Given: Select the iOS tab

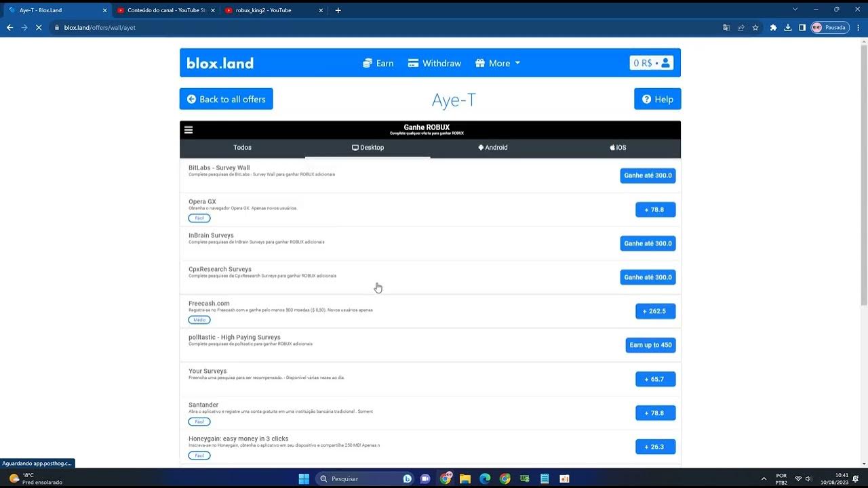Looking at the screenshot, I should click(618, 148).
